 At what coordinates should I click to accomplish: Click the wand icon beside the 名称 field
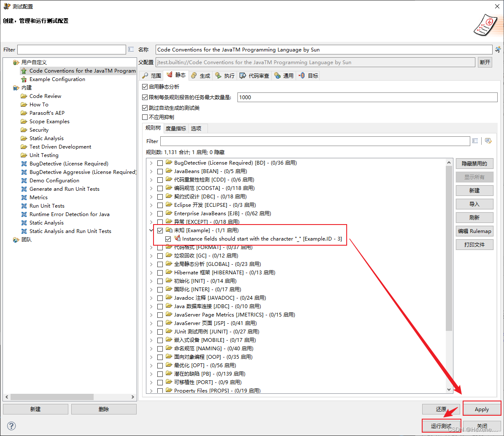coord(498,49)
